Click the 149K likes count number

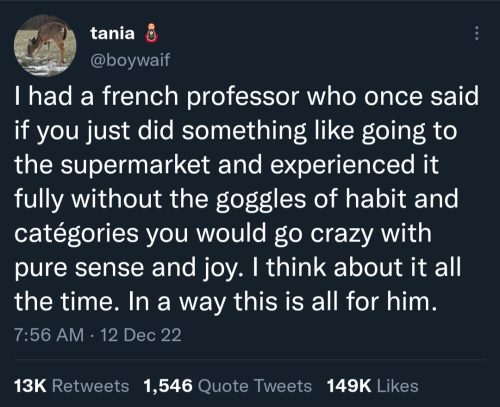tap(349, 386)
